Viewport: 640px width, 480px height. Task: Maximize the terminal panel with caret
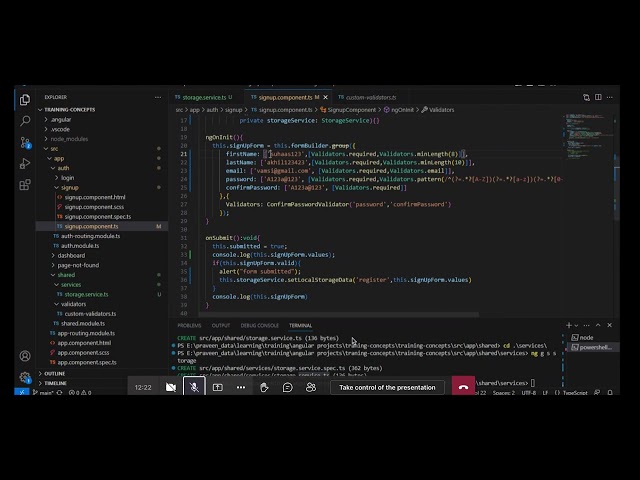[598, 325]
